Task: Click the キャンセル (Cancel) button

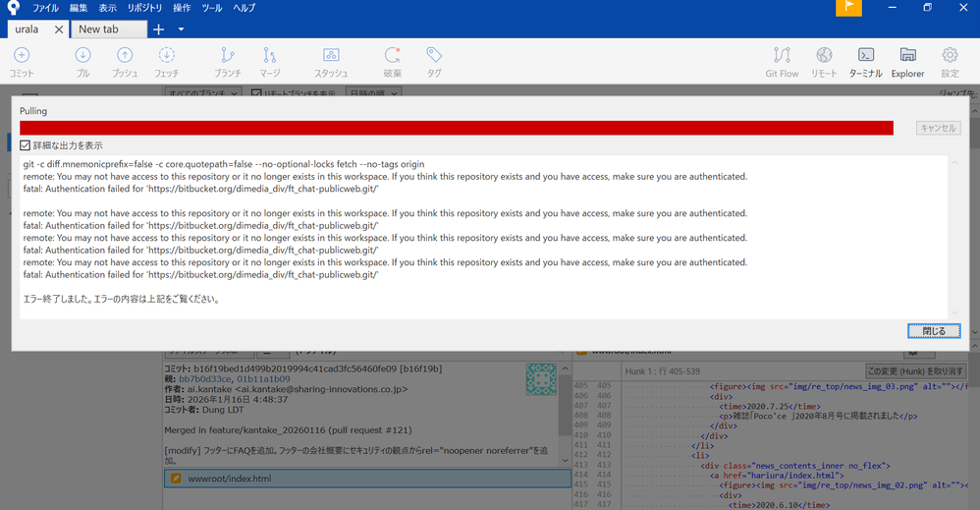Action: tap(938, 128)
